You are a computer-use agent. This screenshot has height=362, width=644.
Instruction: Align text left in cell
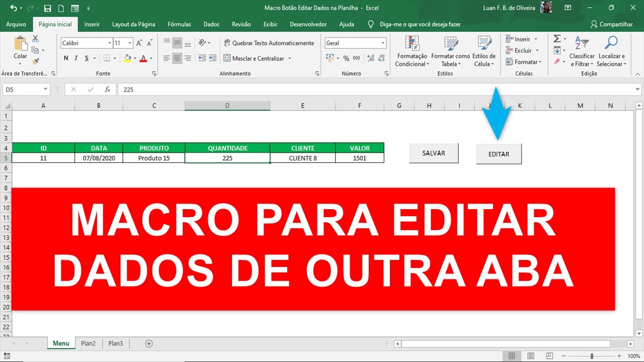pyautogui.click(x=167, y=58)
